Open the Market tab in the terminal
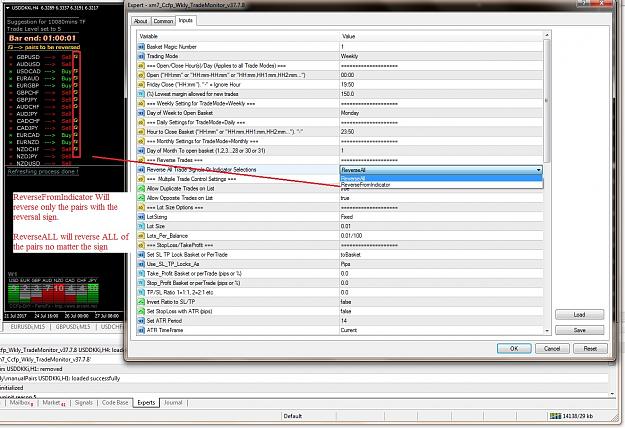The image size is (625, 429). 54,403
